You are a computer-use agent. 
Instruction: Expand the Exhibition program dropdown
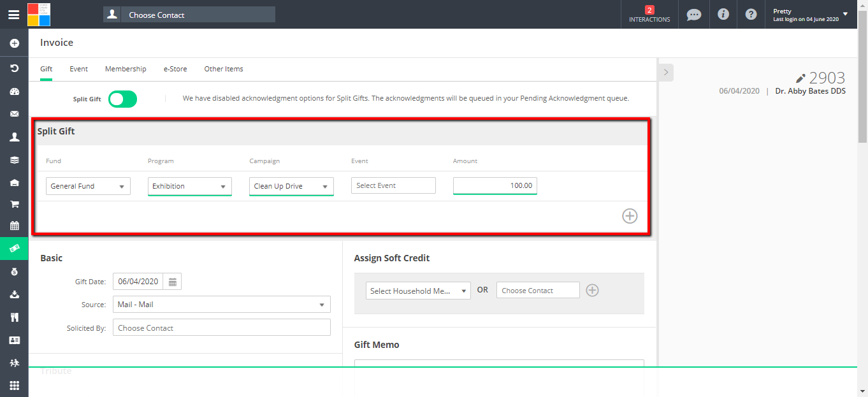coord(189,186)
